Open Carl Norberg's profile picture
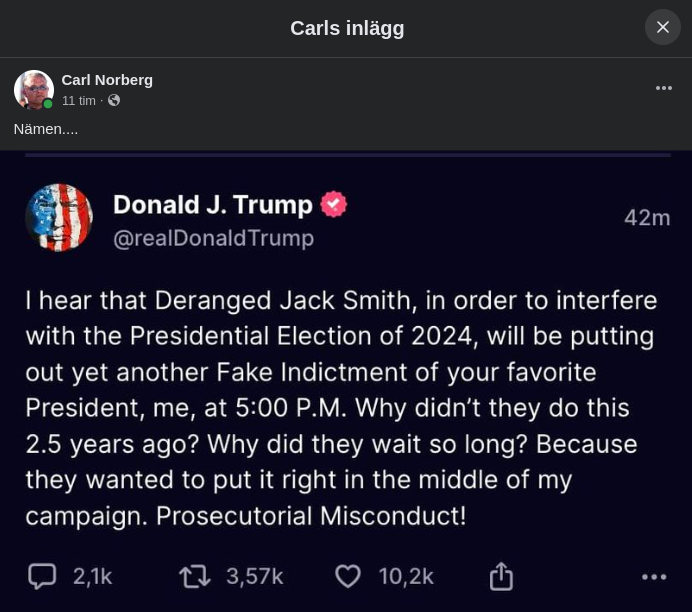The height and width of the screenshot is (612, 692). [33, 90]
